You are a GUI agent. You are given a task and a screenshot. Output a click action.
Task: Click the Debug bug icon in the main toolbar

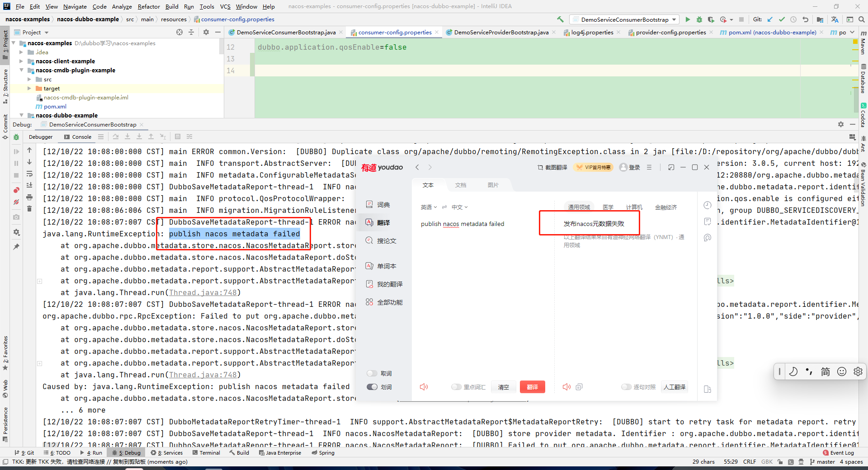699,19
